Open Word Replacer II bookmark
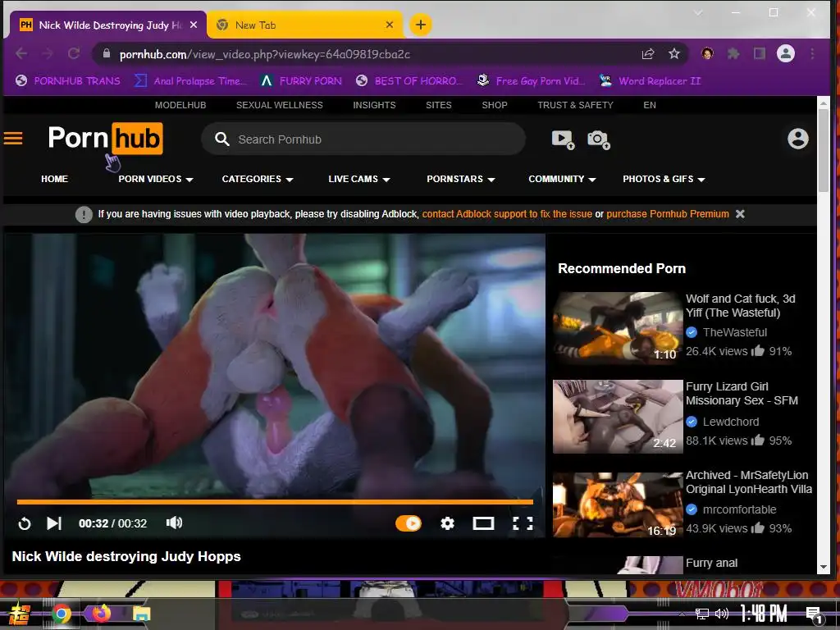Screen dimensions: 840x630 (650, 81)
